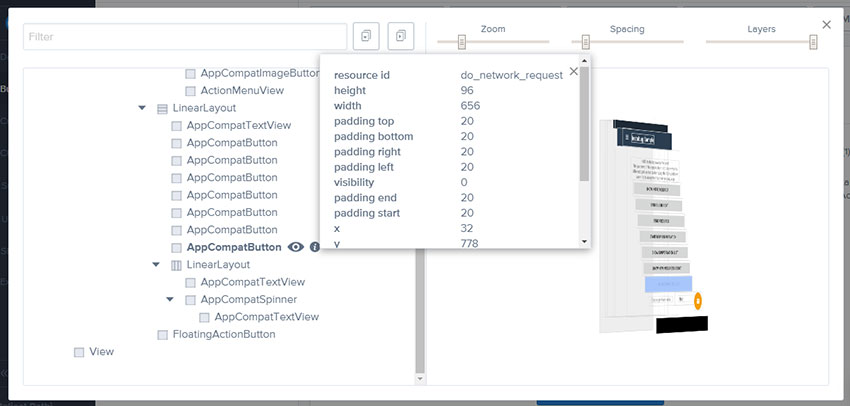Click the orange floating button in the 3D preview
This screenshot has width=850, height=406.
click(698, 300)
